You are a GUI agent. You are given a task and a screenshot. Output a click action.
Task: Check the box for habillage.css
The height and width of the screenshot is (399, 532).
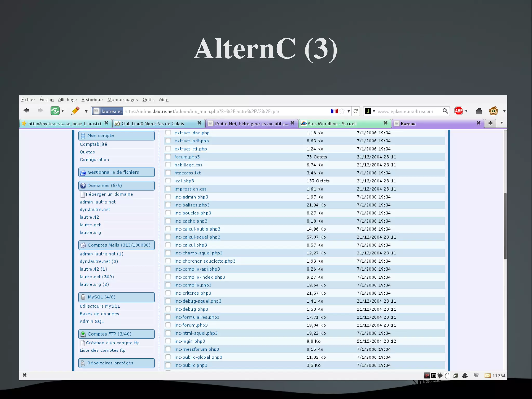[168, 165]
